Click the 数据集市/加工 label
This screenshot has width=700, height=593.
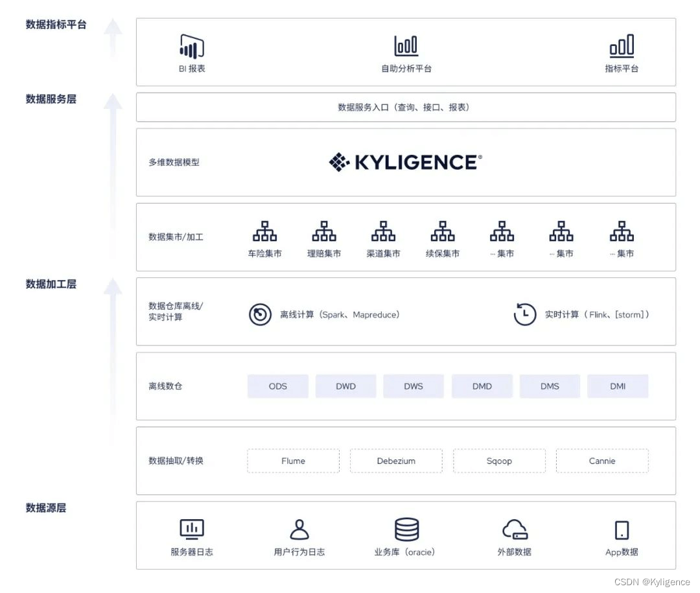pyautogui.click(x=176, y=237)
